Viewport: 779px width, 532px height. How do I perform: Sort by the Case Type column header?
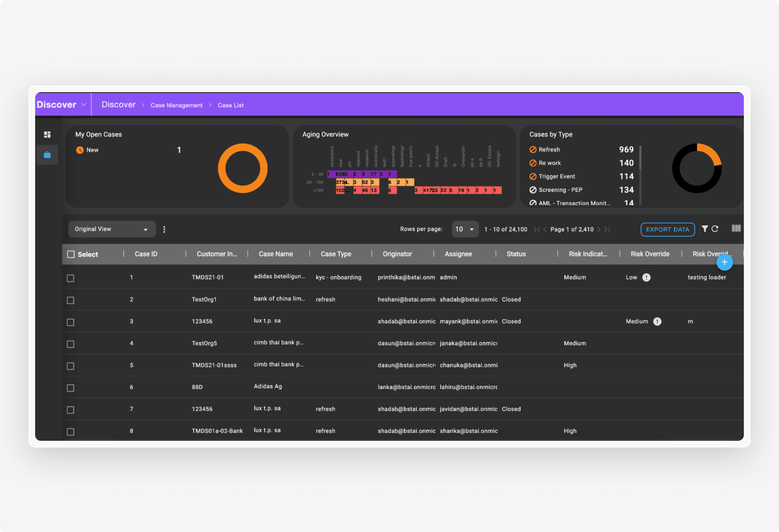click(336, 254)
